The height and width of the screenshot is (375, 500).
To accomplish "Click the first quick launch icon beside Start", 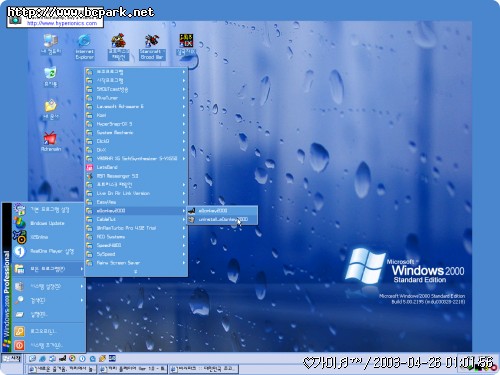I will click(32, 359).
